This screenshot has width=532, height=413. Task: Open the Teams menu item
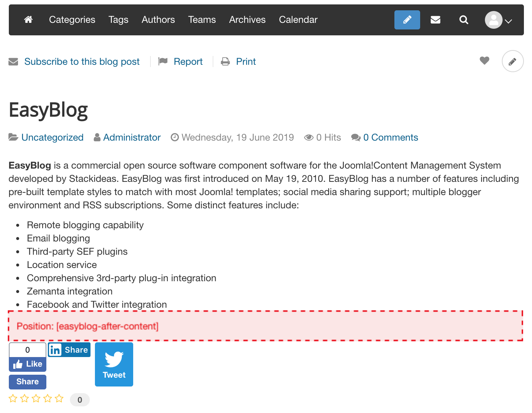[202, 20]
